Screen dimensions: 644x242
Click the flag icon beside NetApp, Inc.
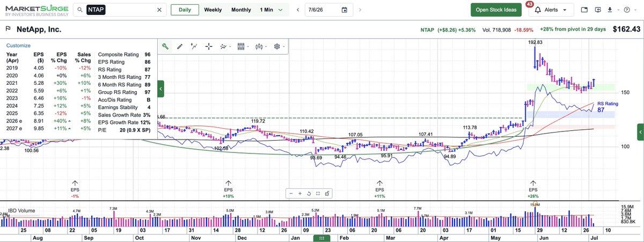click(x=9, y=28)
